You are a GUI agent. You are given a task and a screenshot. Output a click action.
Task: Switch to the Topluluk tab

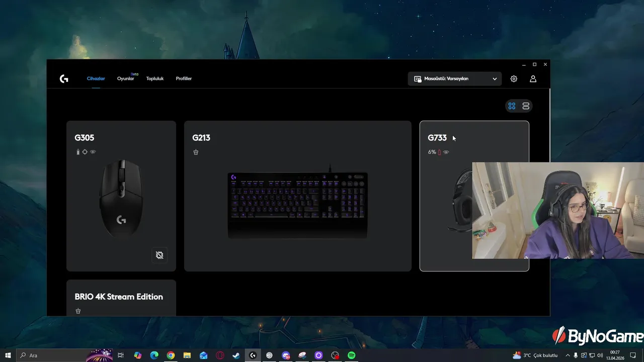pyautogui.click(x=155, y=79)
